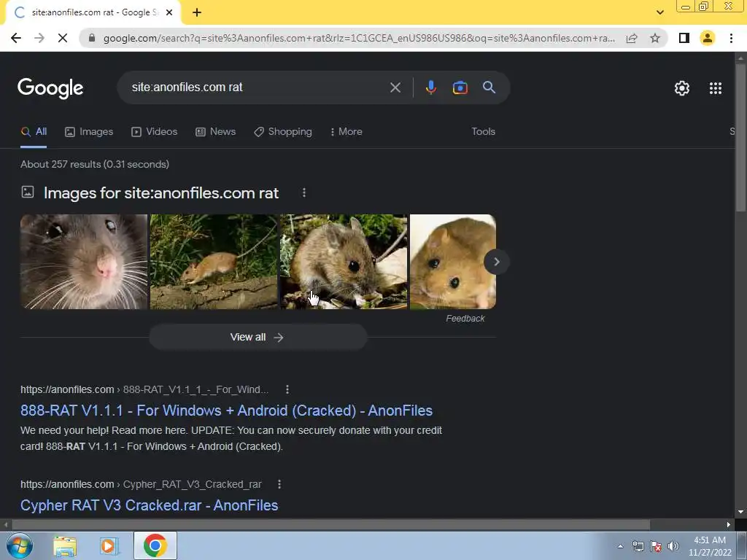This screenshot has width=747, height=560.
Task: Open the network tray icon
Action: tap(638, 546)
